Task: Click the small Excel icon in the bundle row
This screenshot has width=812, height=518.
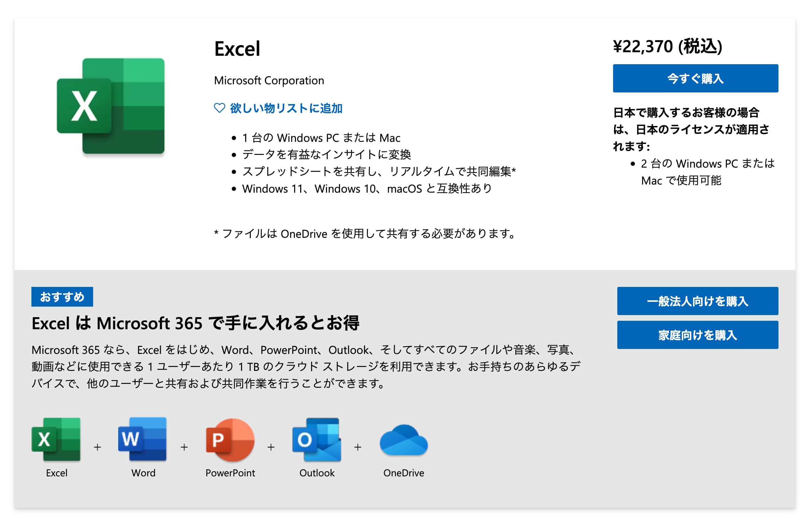Action: click(56, 439)
